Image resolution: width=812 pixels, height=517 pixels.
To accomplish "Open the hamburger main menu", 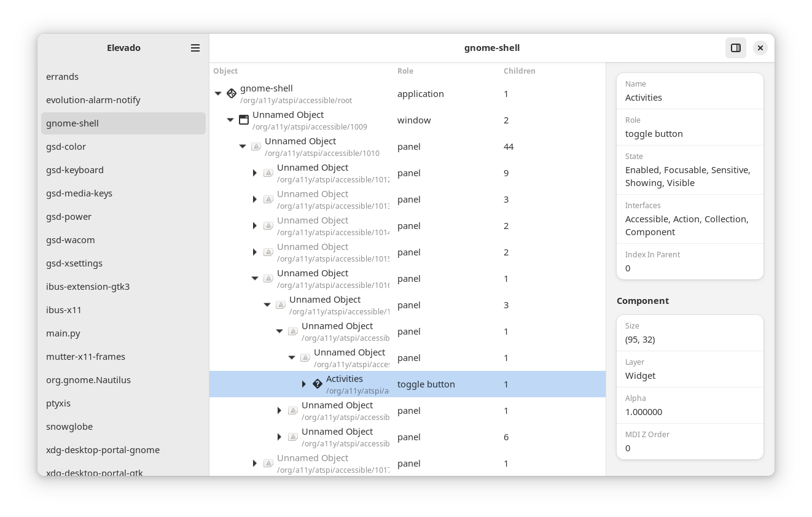I will (x=195, y=48).
